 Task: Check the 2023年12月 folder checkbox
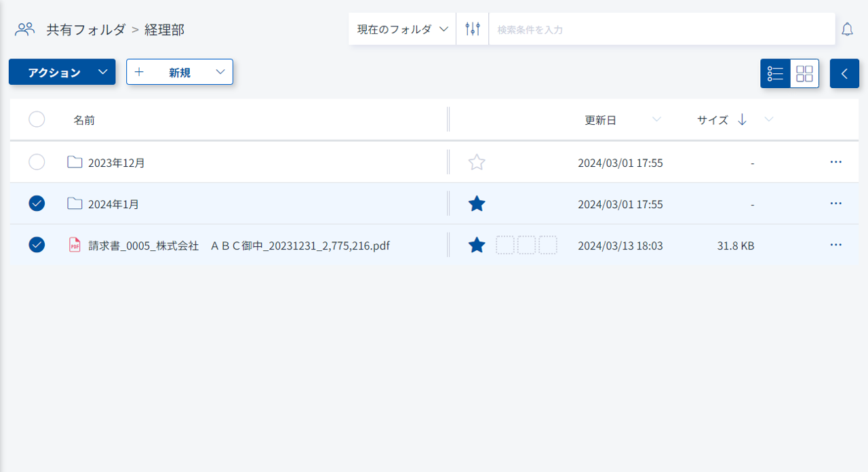point(37,162)
